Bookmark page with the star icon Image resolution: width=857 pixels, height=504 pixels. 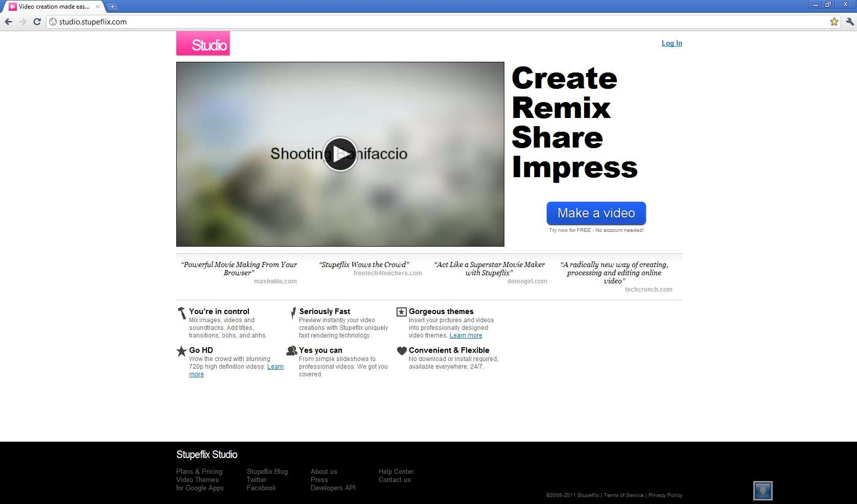coord(834,21)
